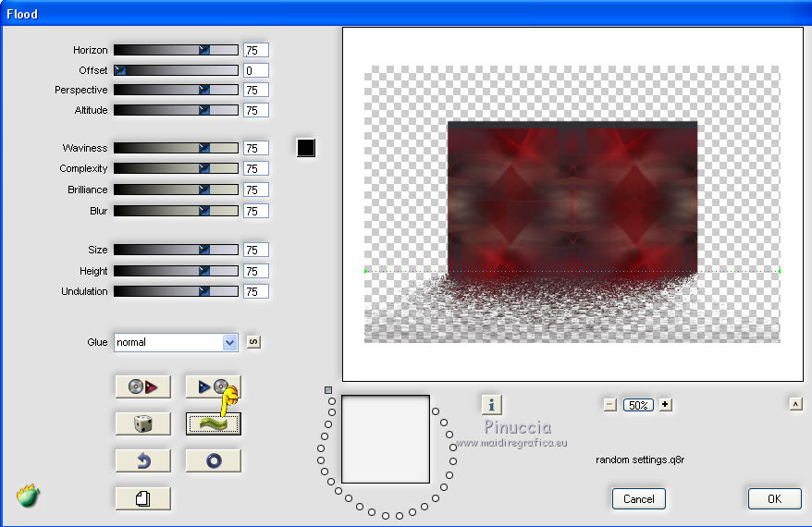Image resolution: width=812 pixels, height=527 pixels.
Task: Click the Undulation slider handle
Action: tap(204, 291)
